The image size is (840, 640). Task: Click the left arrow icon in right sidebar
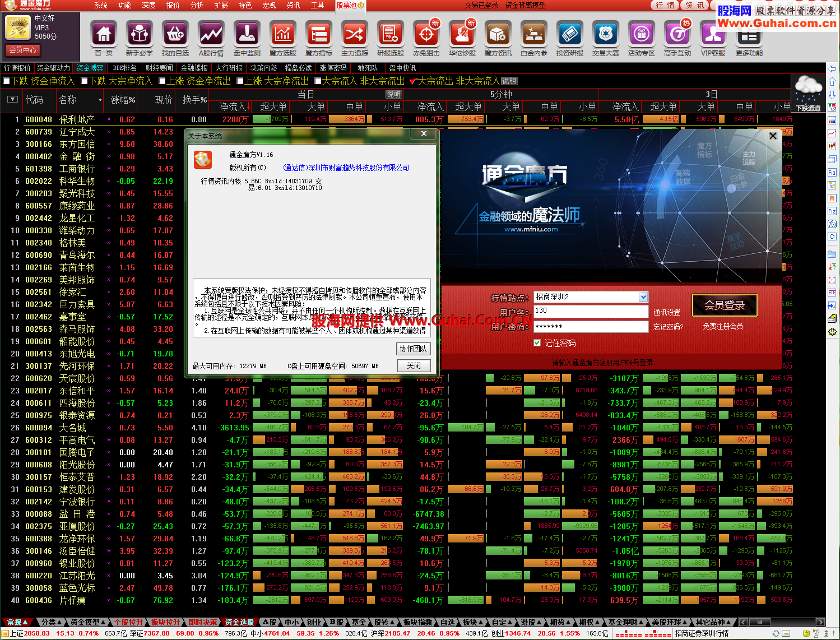(832, 68)
